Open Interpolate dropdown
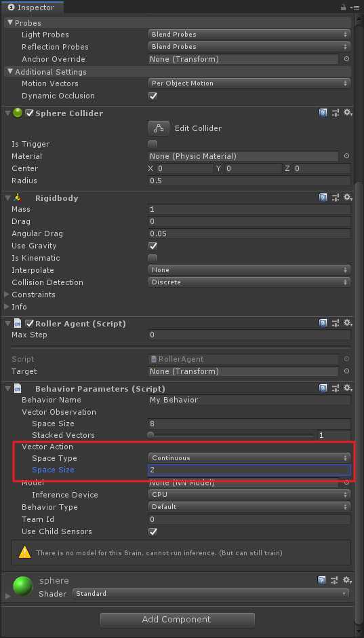The width and height of the screenshot is (364, 638). coord(249,269)
